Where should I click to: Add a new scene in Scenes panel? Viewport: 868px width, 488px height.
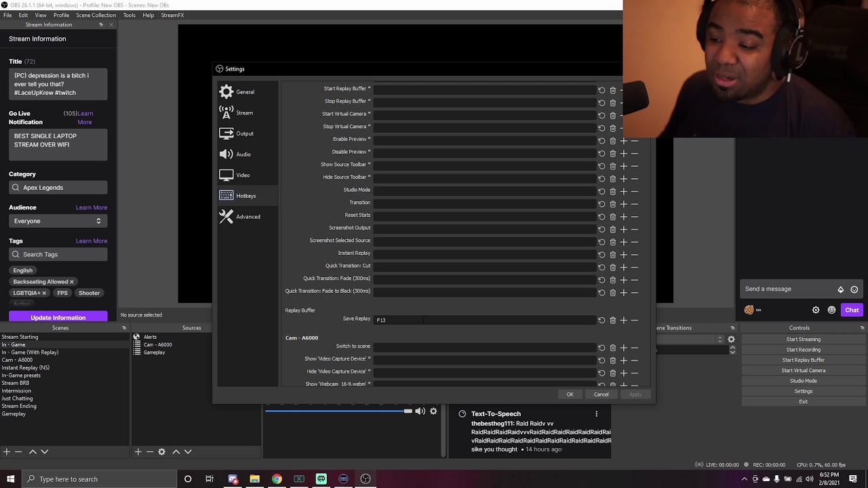pos(6,451)
